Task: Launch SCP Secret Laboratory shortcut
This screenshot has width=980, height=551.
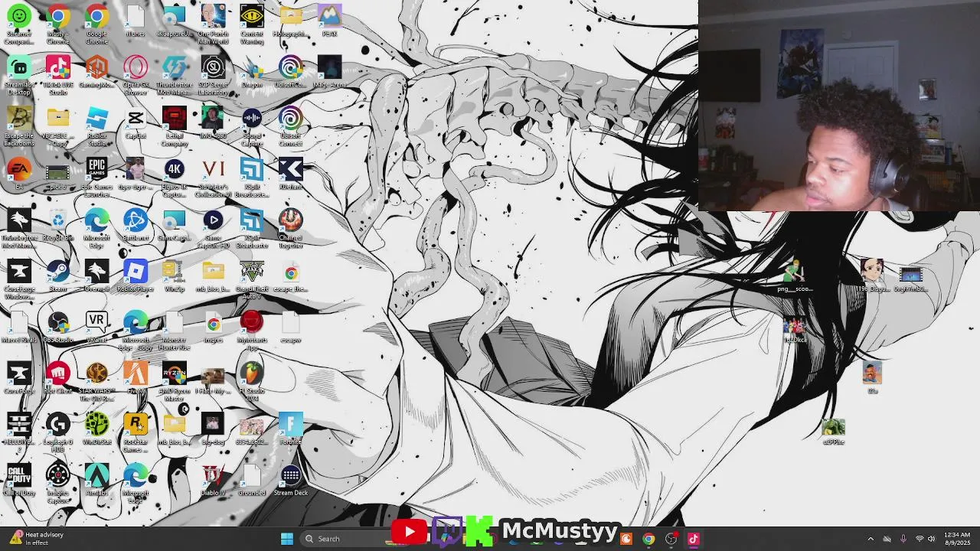Action: 213,76
